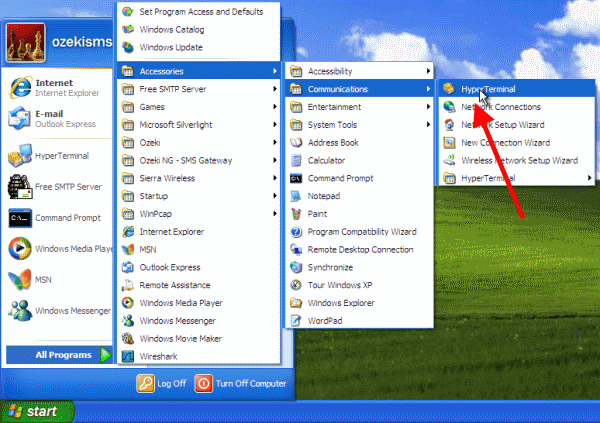Launch Windows Movie Maker icon
Screen dimensions: 600x423
[x=128, y=338]
